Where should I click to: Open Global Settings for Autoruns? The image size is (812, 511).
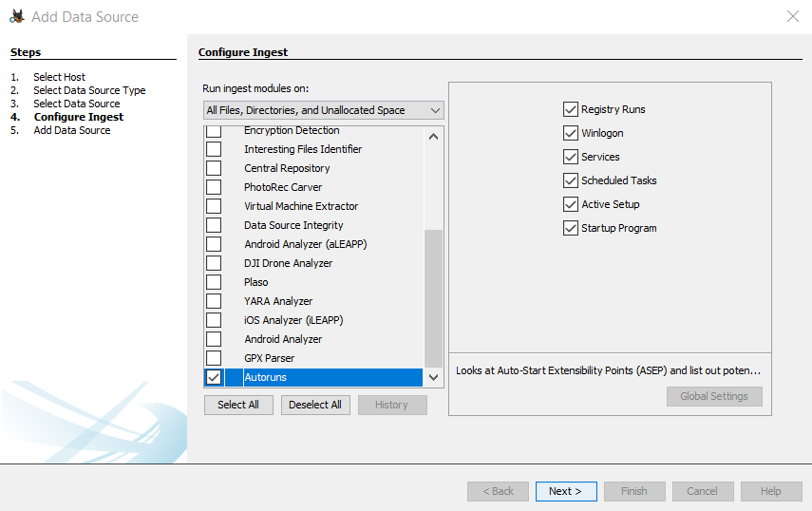tap(714, 396)
